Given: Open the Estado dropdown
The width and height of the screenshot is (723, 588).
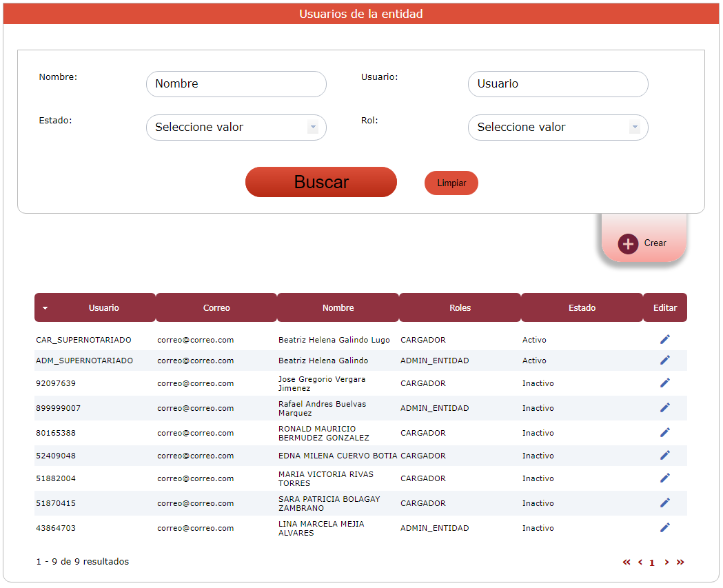Looking at the screenshot, I should tap(236, 128).
